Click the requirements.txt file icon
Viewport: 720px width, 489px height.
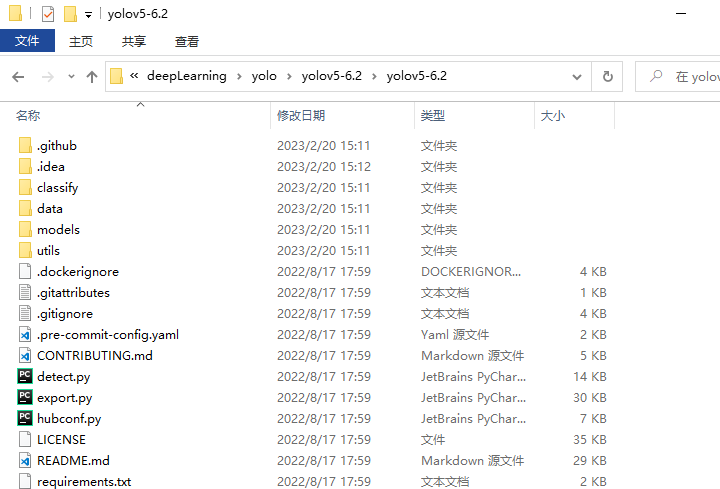25,481
